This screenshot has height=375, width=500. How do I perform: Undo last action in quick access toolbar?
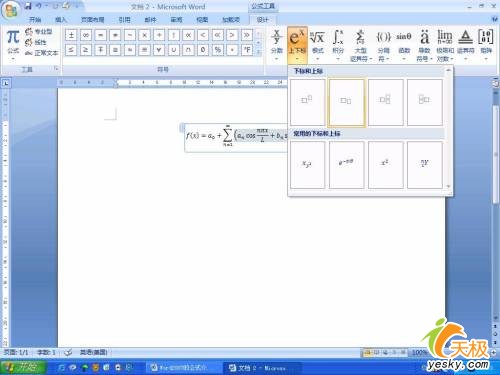coord(39,6)
